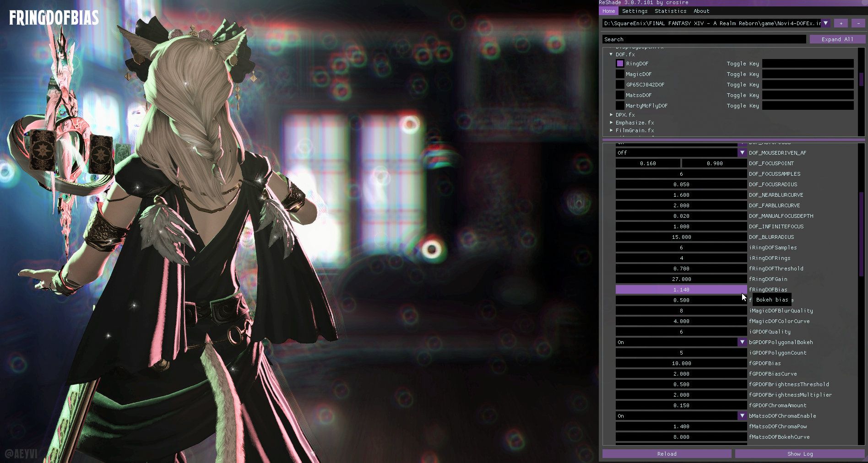868x463 pixels.
Task: Adjust the fMagicDOFColorCurve value
Action: [681, 321]
